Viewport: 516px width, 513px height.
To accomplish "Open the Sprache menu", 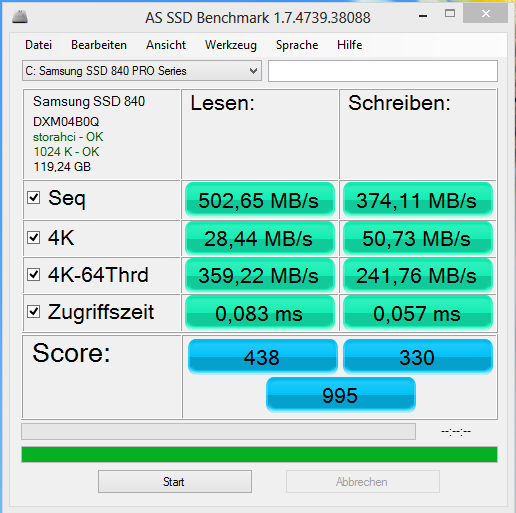I will (297, 45).
